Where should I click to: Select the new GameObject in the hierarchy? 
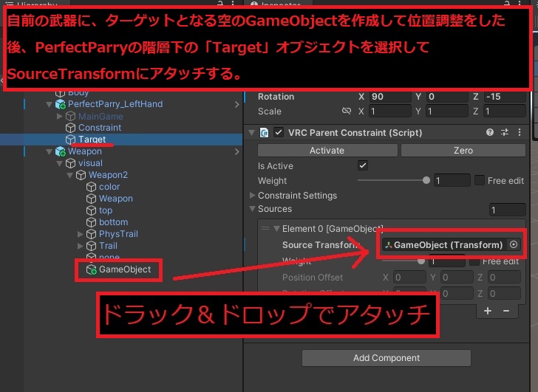click(125, 269)
